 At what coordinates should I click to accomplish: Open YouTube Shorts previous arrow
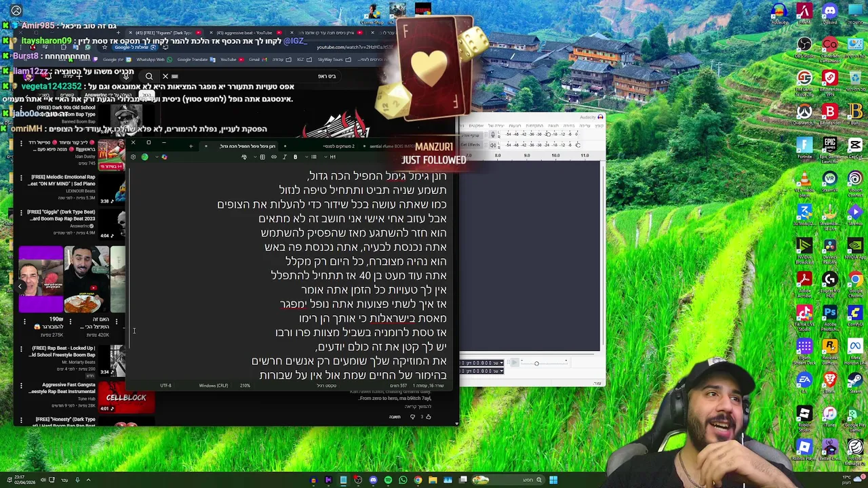coord(20,287)
